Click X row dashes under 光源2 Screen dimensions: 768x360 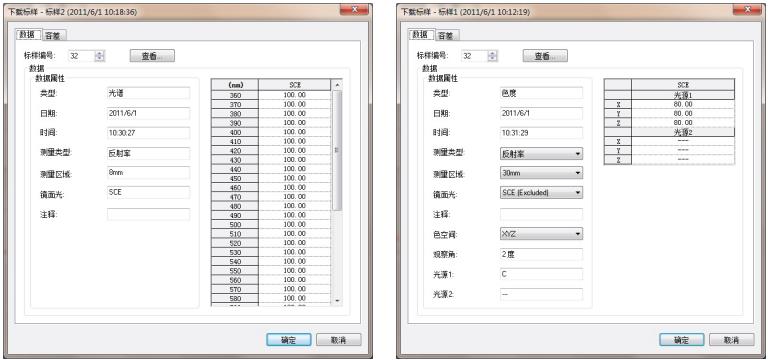coord(683,141)
